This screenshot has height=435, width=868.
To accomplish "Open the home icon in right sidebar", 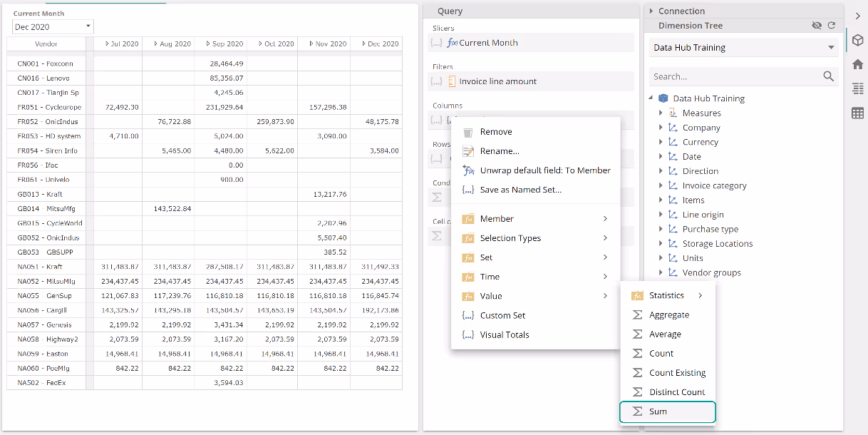I will pyautogui.click(x=857, y=64).
